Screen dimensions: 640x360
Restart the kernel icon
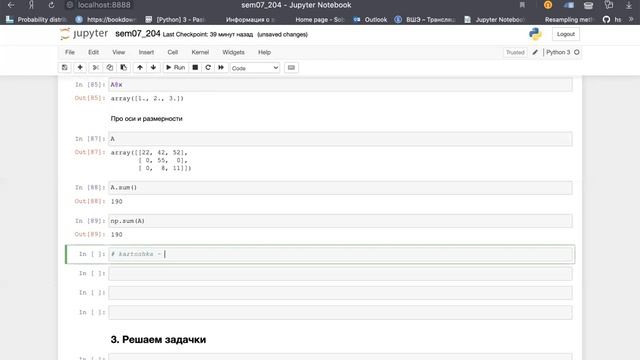208,68
